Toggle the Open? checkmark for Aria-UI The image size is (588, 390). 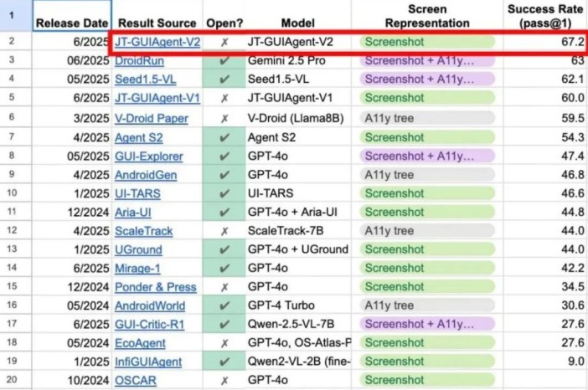[224, 212]
